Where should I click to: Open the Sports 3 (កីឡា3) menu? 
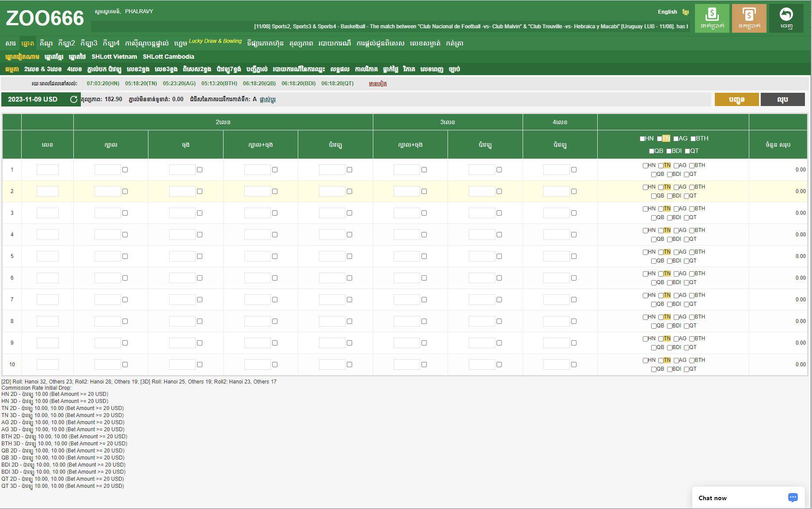(x=88, y=43)
